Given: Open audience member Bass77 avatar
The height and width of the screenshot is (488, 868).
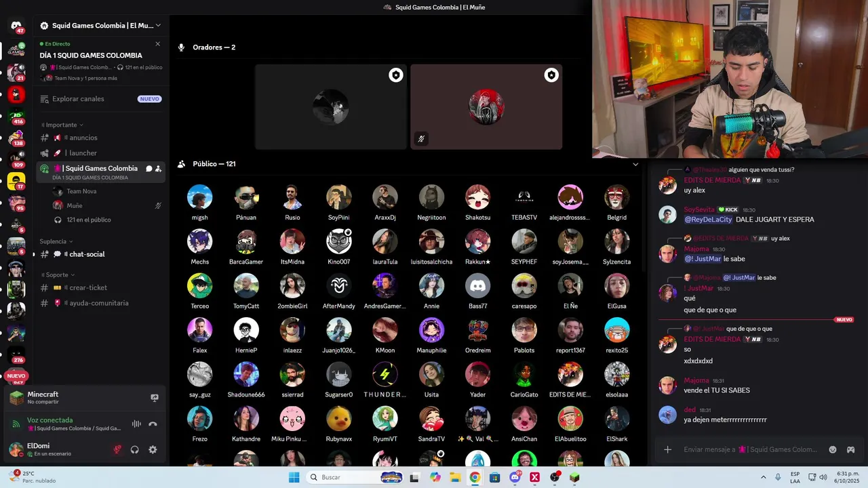Looking at the screenshot, I should click(477, 286).
